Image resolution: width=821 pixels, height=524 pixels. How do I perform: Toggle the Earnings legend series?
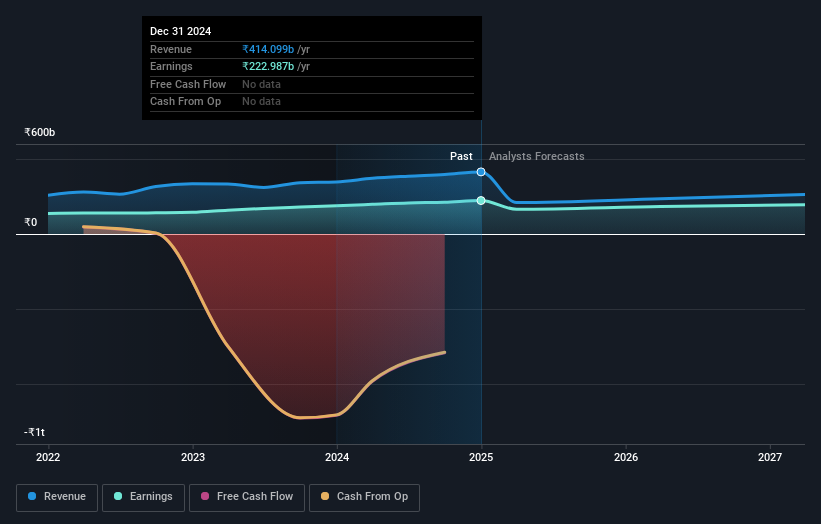coord(143,497)
